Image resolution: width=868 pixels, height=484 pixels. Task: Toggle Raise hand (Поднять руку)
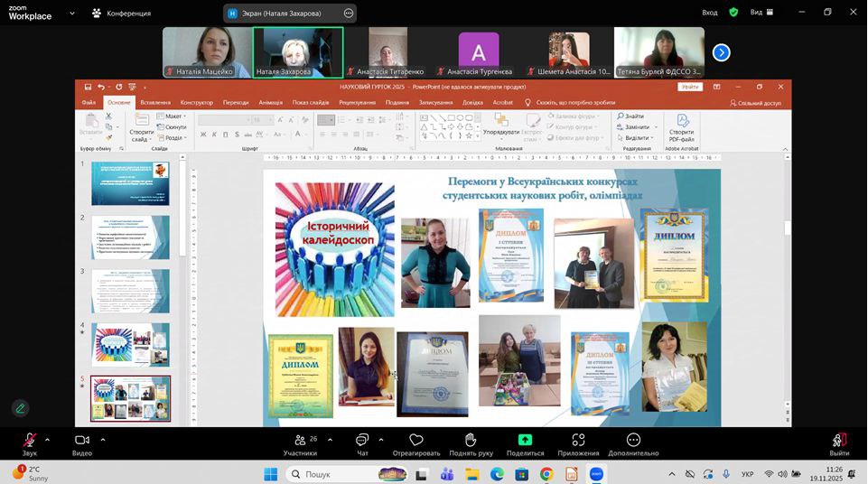point(471,440)
